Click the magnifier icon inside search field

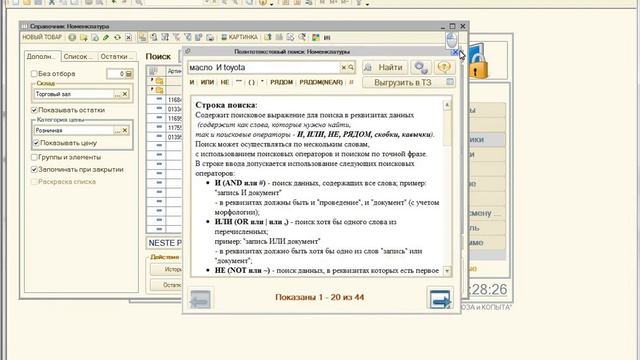pos(351,67)
